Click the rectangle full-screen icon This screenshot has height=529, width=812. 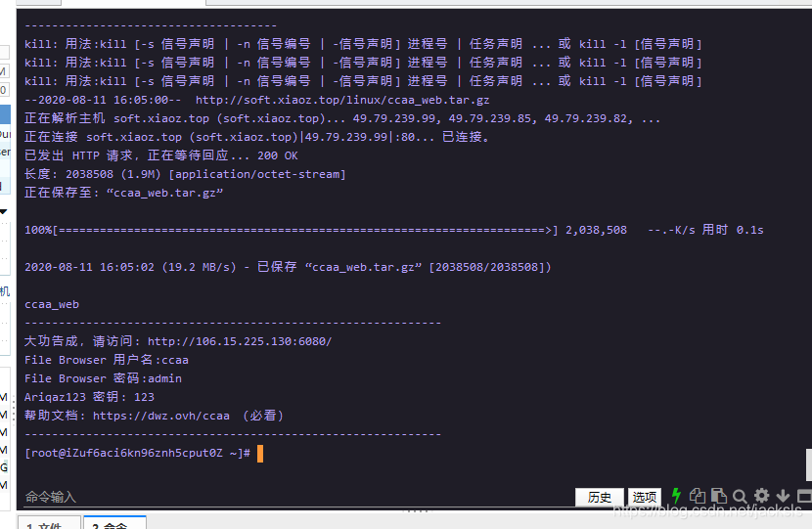tap(804, 497)
